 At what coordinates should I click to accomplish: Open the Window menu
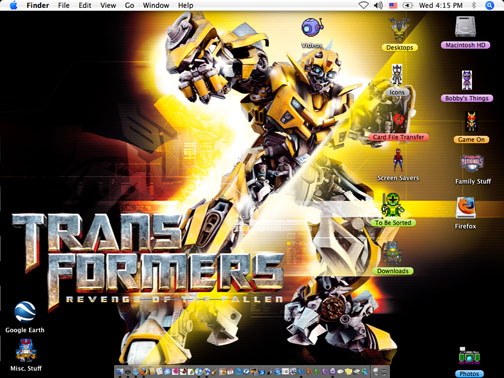coord(156,5)
